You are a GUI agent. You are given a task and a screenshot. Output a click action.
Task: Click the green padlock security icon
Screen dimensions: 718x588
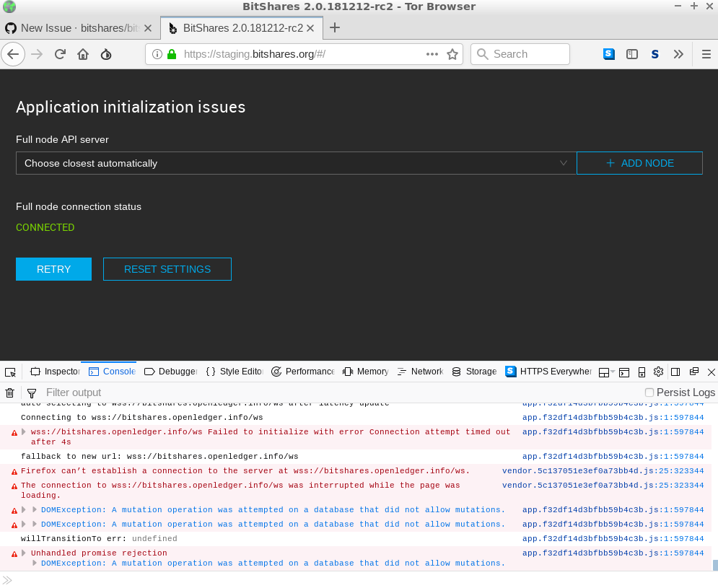coord(172,55)
